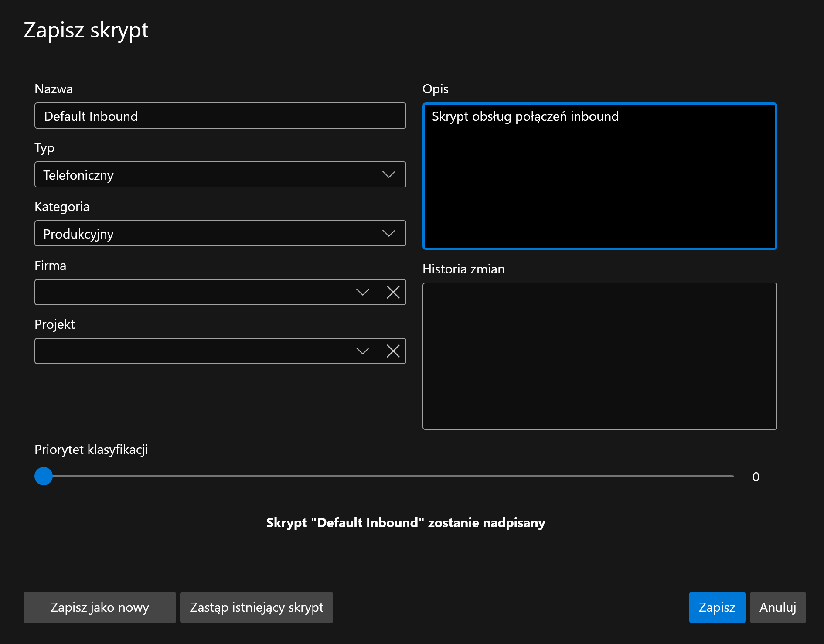Viewport: 824px width, 644px height.
Task: Expand the Typ dropdown chevron
Action: click(x=388, y=174)
